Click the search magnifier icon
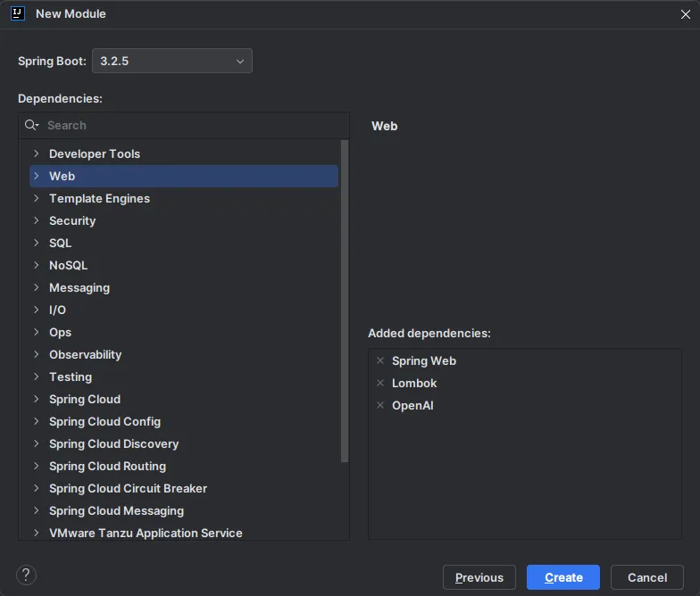 32,126
